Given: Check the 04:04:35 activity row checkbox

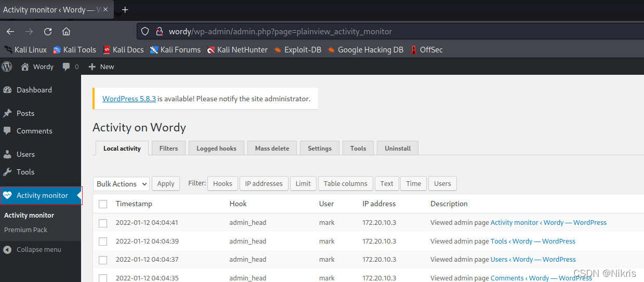Looking at the screenshot, I should [103, 278].
